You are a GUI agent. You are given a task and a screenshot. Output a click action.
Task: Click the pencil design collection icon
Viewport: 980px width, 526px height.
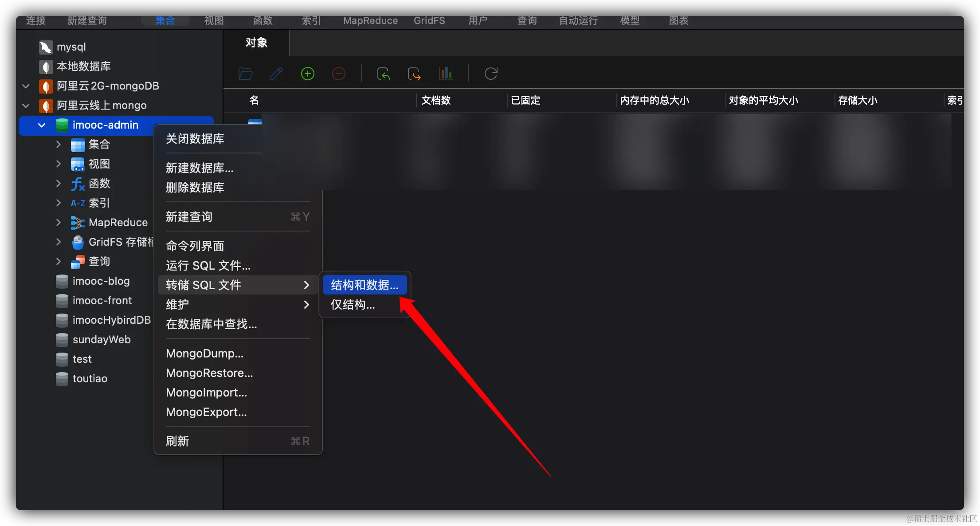point(276,74)
